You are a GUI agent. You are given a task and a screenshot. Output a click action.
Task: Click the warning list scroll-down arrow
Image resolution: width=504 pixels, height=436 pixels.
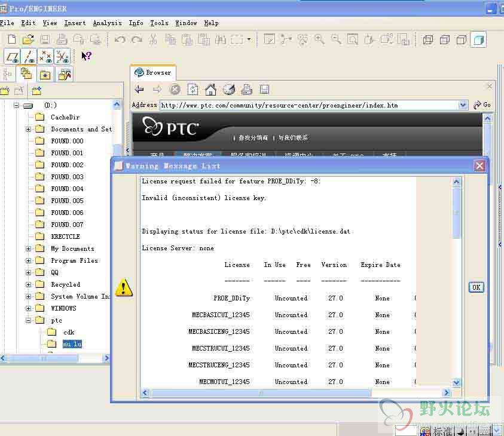(x=456, y=382)
